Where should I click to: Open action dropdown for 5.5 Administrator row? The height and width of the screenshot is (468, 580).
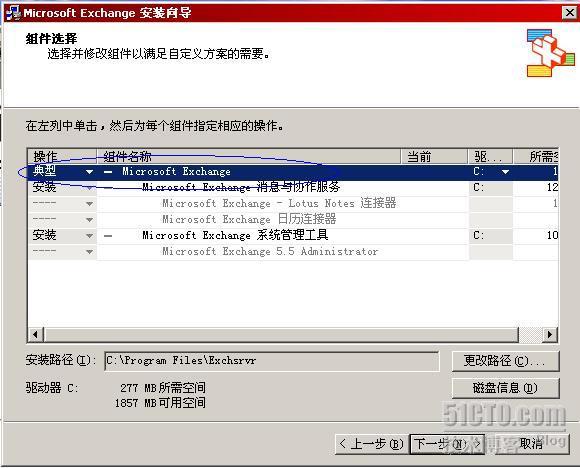coord(89,252)
